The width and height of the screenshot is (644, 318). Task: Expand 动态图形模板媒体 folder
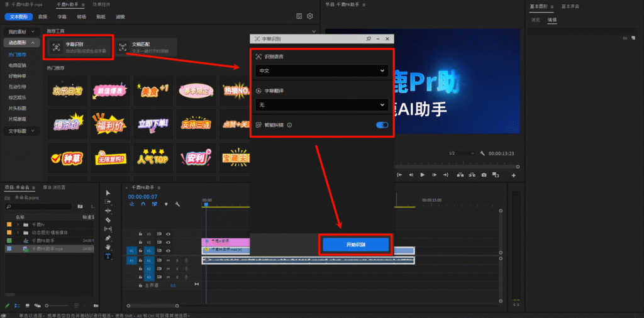coord(18,233)
